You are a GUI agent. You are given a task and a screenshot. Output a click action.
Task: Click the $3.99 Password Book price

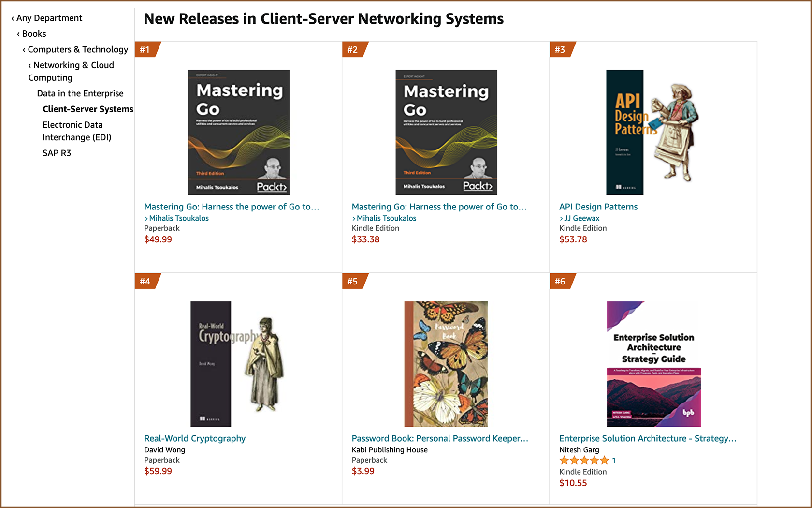click(x=363, y=471)
